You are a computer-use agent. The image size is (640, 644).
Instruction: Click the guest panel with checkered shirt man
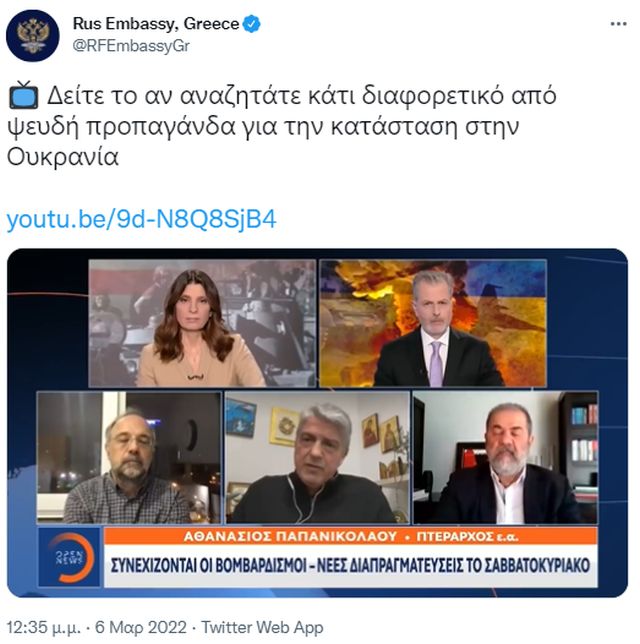pos(129,458)
